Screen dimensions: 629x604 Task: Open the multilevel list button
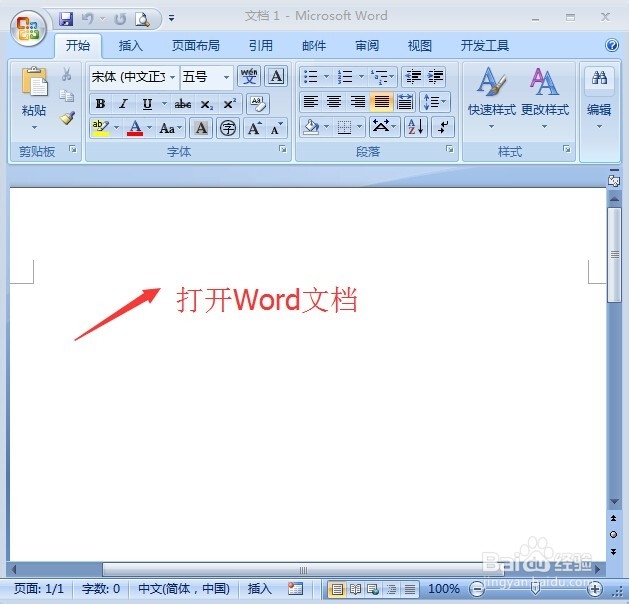tap(382, 76)
